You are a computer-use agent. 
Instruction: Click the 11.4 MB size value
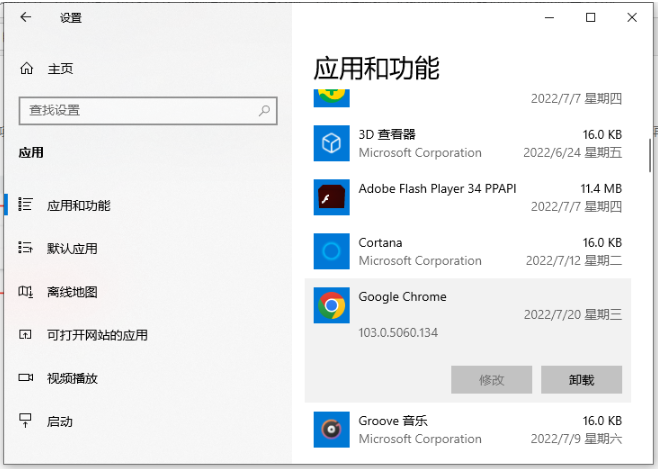[601, 189]
